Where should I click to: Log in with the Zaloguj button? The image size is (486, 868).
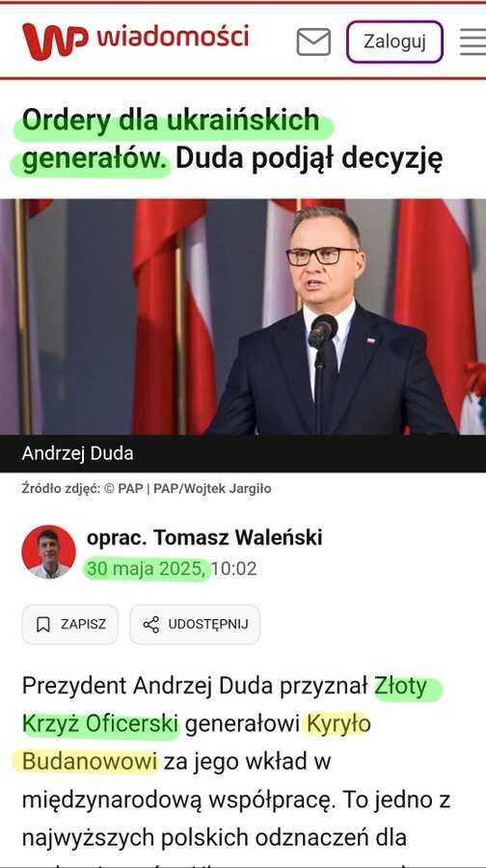click(x=394, y=41)
